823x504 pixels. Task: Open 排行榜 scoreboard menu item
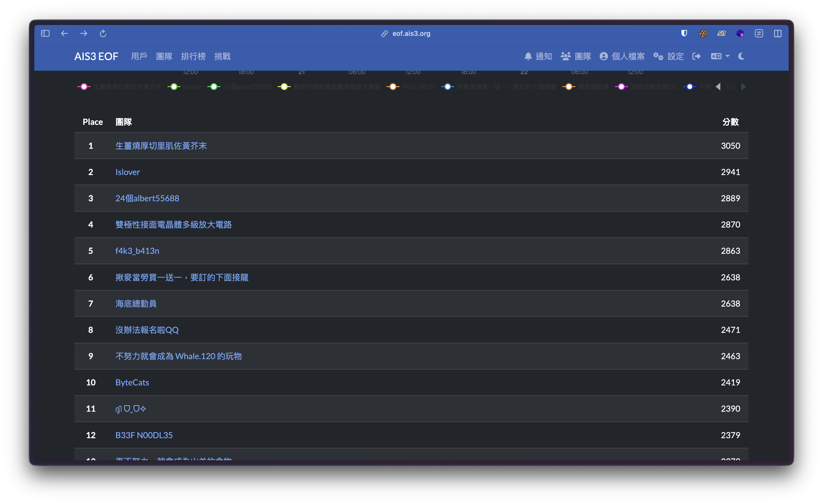point(193,56)
